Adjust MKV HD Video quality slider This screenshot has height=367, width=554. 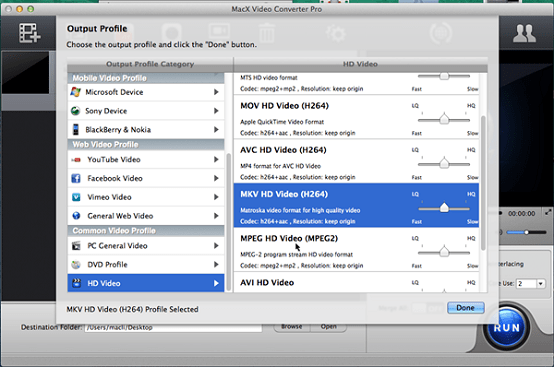444,208
